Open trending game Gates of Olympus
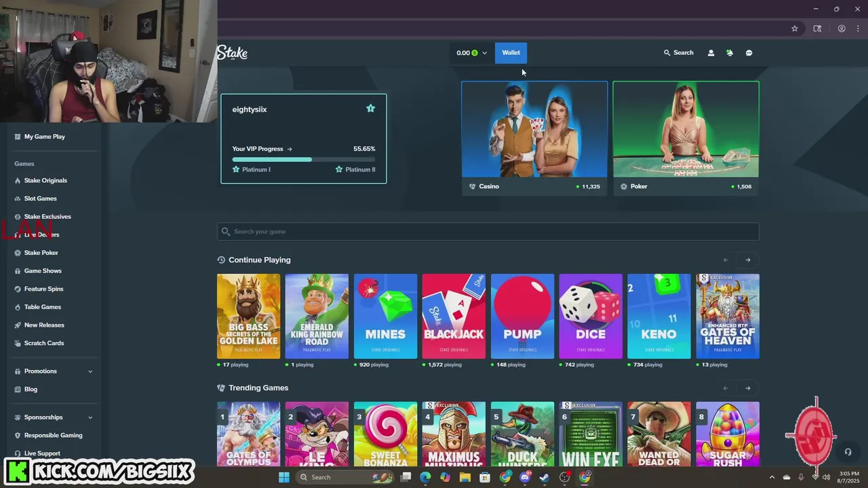868x488 pixels. click(x=248, y=434)
